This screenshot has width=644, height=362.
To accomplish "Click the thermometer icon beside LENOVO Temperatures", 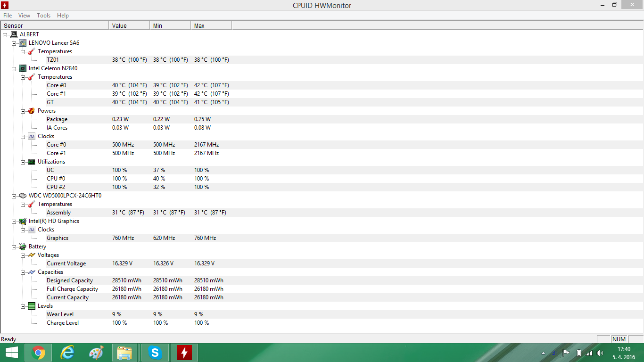I will [32, 51].
